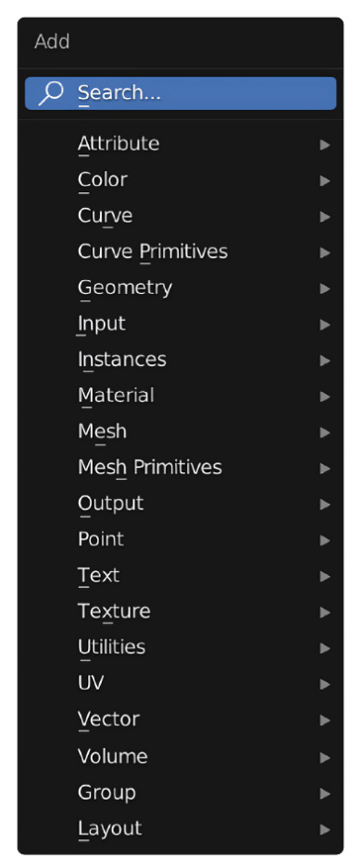Viewport: 361px width, 868px height.
Task: Open the Curve Primitives submenu
Action: (180, 251)
